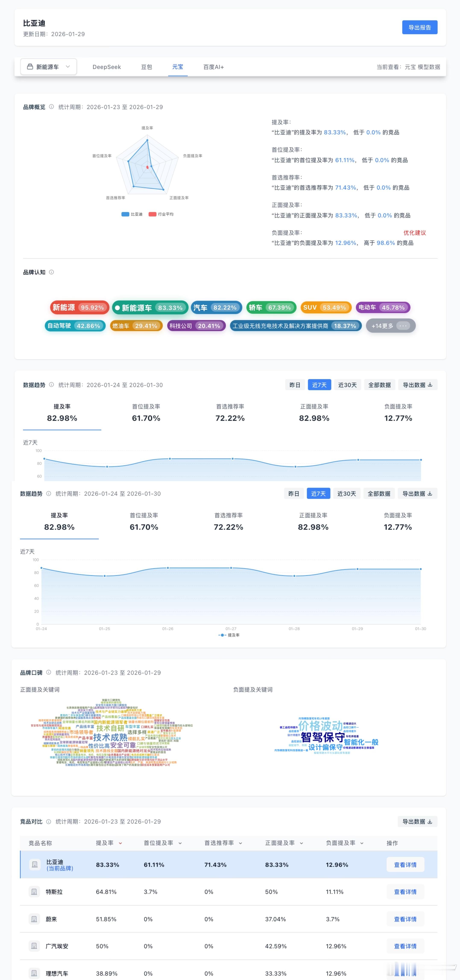Sort table by 首位提及率 column arrow
The height and width of the screenshot is (980, 460).
point(180,843)
